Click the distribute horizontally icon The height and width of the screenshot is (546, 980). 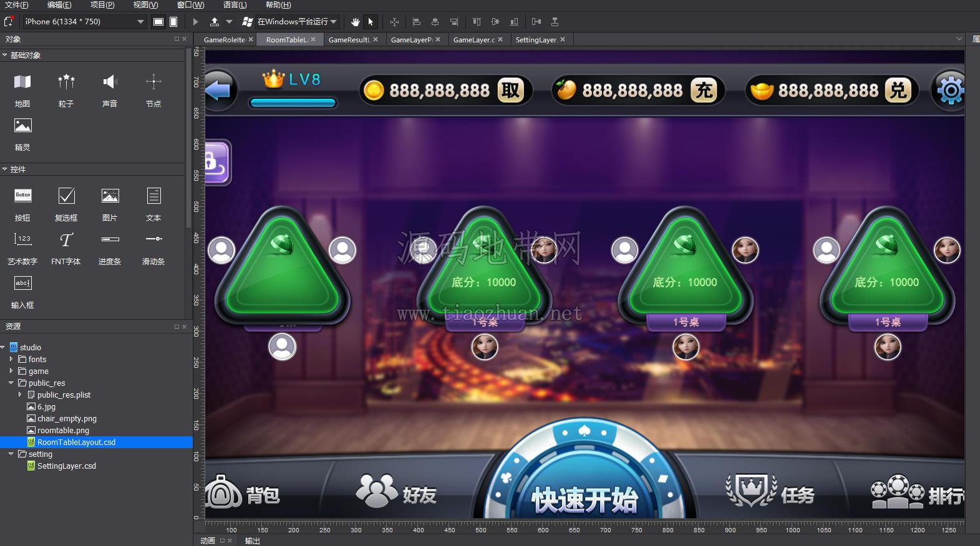tap(536, 22)
